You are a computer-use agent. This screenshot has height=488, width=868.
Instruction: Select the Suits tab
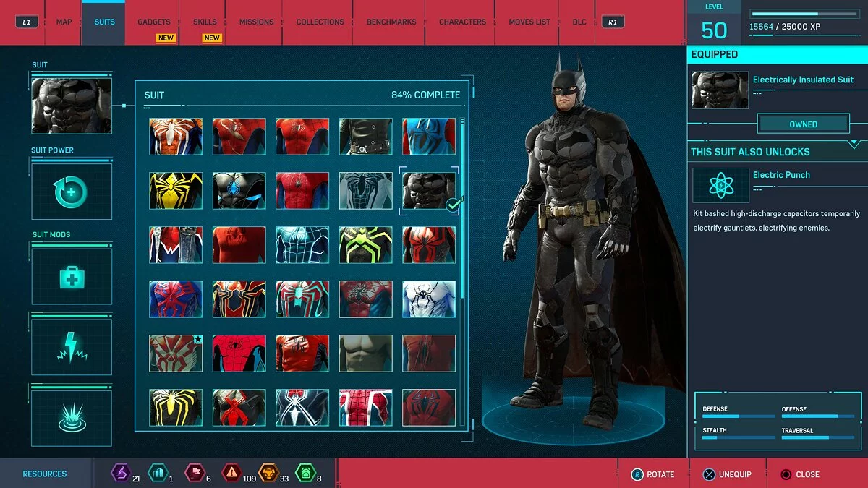coord(104,22)
